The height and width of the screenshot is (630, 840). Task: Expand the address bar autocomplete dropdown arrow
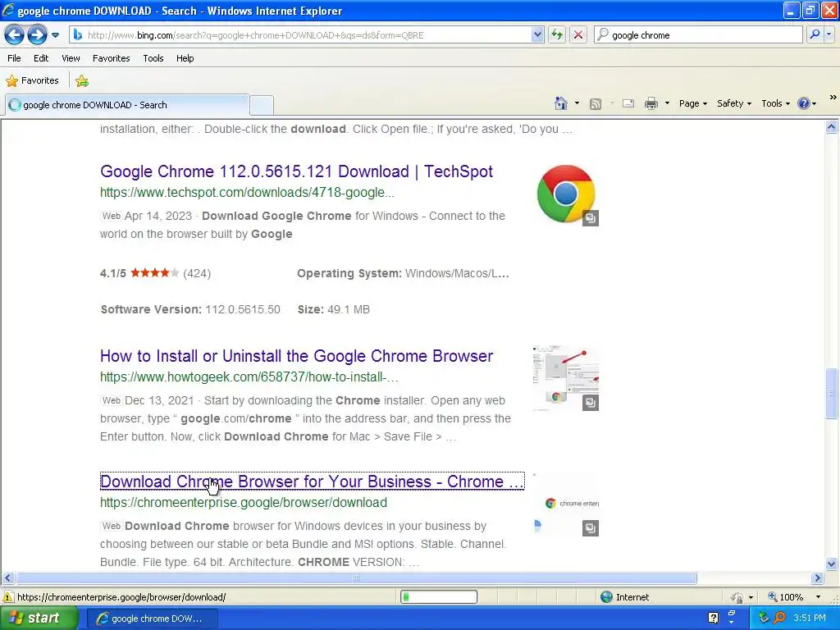[x=537, y=34]
